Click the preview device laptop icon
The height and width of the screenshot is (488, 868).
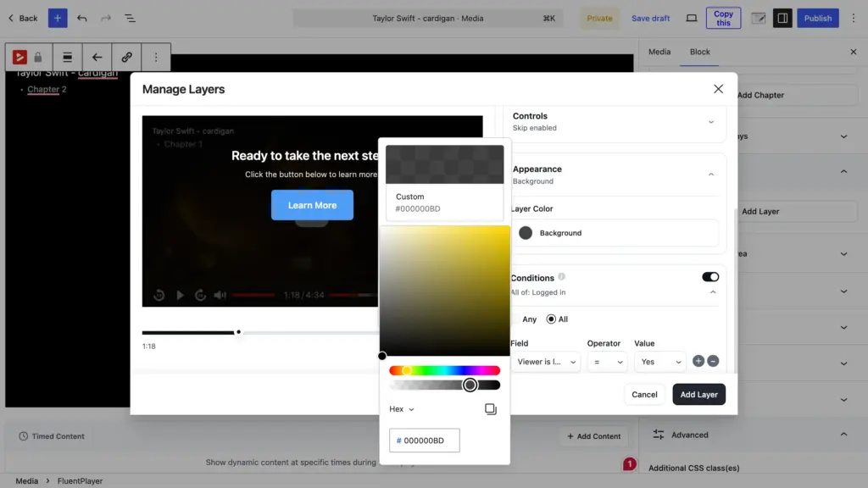[692, 19]
